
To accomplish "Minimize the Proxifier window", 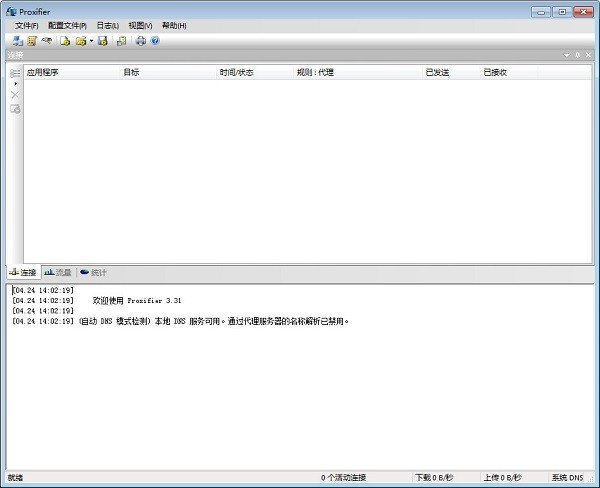I will 541,12.
